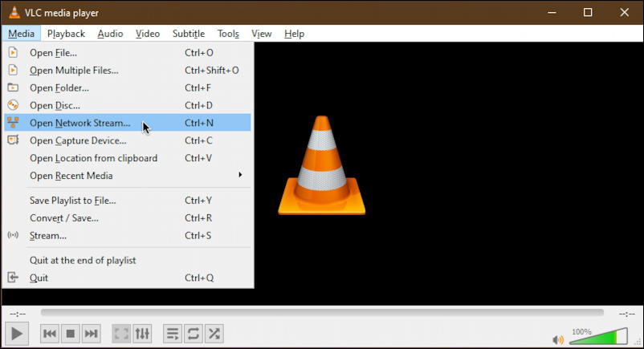Image resolution: width=644 pixels, height=349 pixels.
Task: Click the Stream broadcast icon
Action: 13,235
